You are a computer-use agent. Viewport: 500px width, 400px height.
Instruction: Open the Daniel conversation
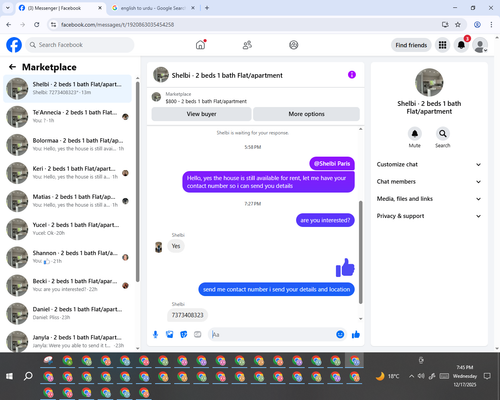coord(67,313)
